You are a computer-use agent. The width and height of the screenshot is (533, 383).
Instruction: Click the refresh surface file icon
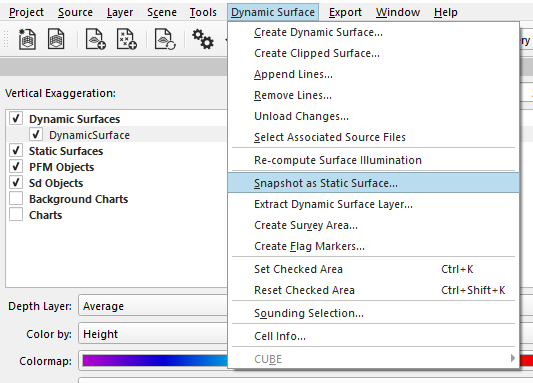[x=165, y=39]
